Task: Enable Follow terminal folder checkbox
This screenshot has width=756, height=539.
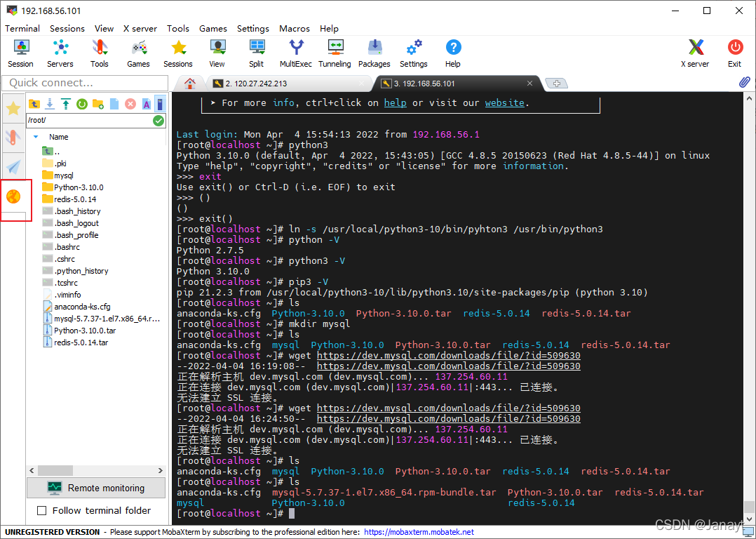Action: pyautogui.click(x=42, y=510)
